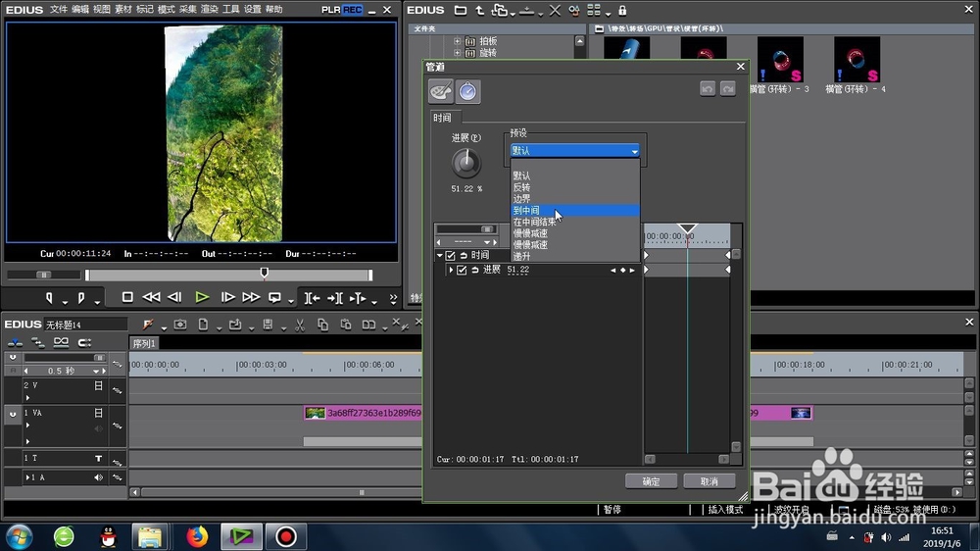Click the search icon in bin window toolbar
This screenshot has height=551, width=980.
click(x=573, y=11)
